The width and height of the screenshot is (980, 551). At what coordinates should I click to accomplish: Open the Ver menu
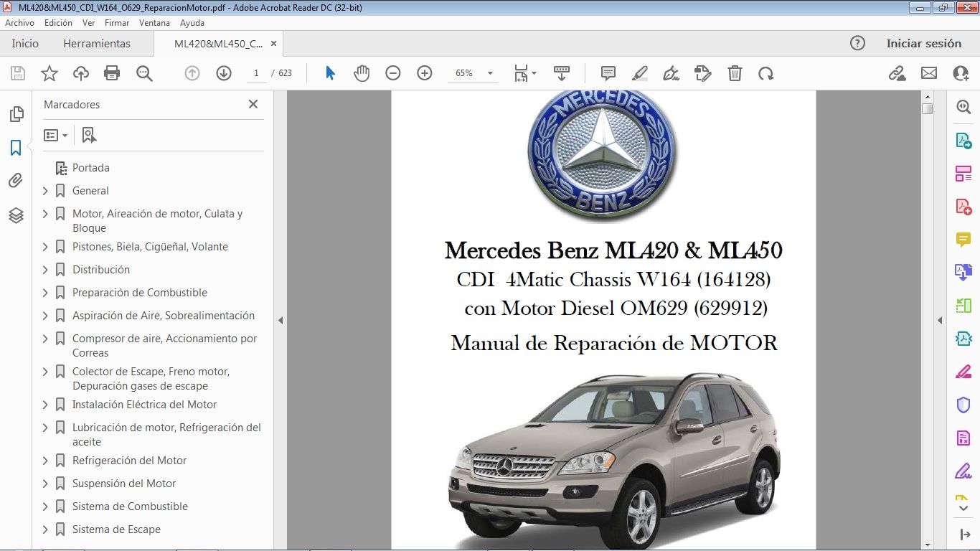tap(88, 22)
